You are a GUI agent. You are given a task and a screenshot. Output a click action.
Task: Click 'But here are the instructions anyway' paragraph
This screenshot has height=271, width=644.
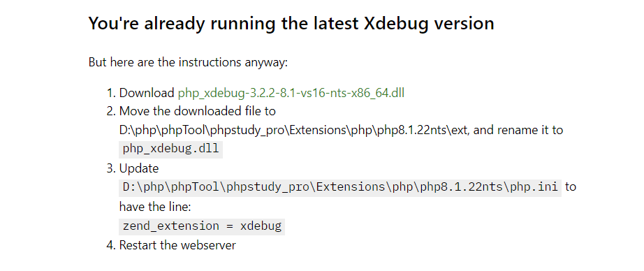188,62
